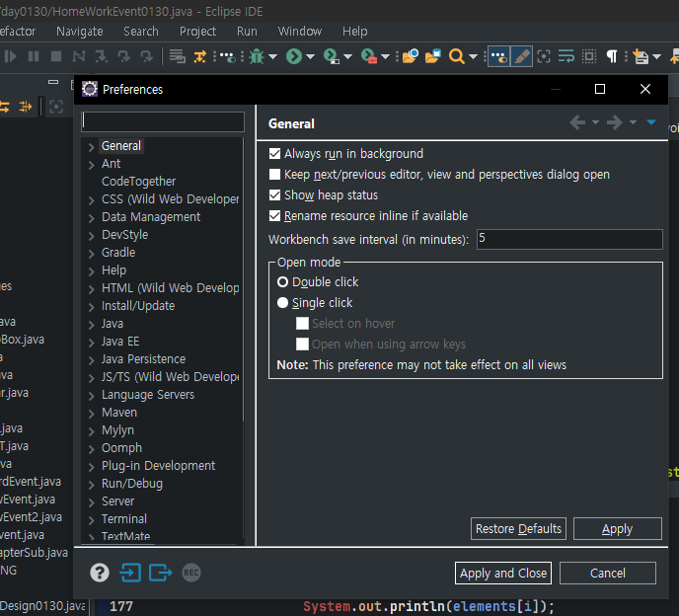Image resolution: width=679 pixels, height=616 pixels.
Task: Click the preferences filter text field
Action: (163, 121)
